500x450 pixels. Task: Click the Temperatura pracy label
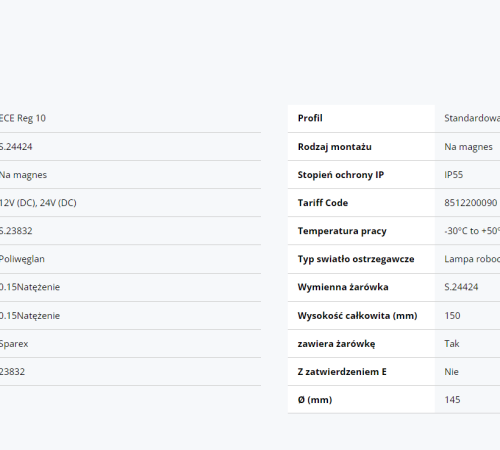click(x=342, y=231)
